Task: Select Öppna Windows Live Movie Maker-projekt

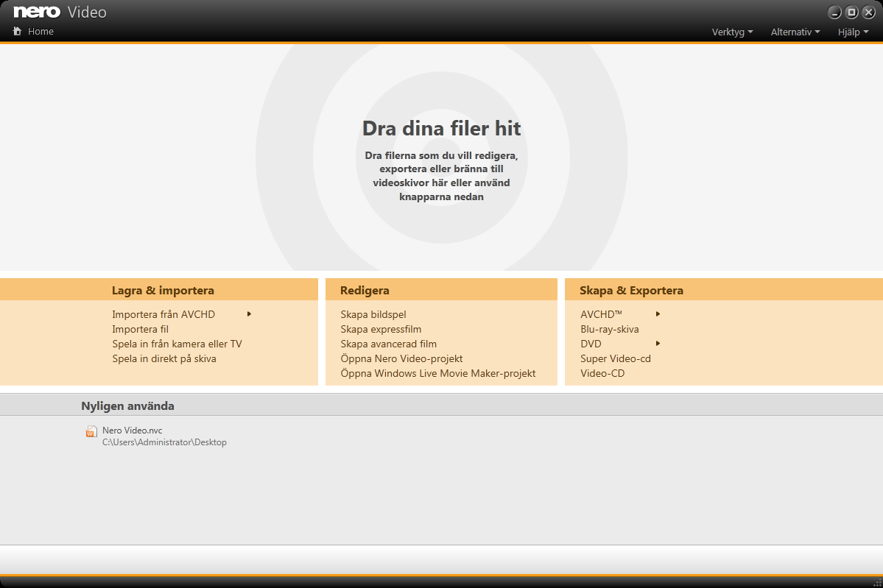Action: point(438,373)
